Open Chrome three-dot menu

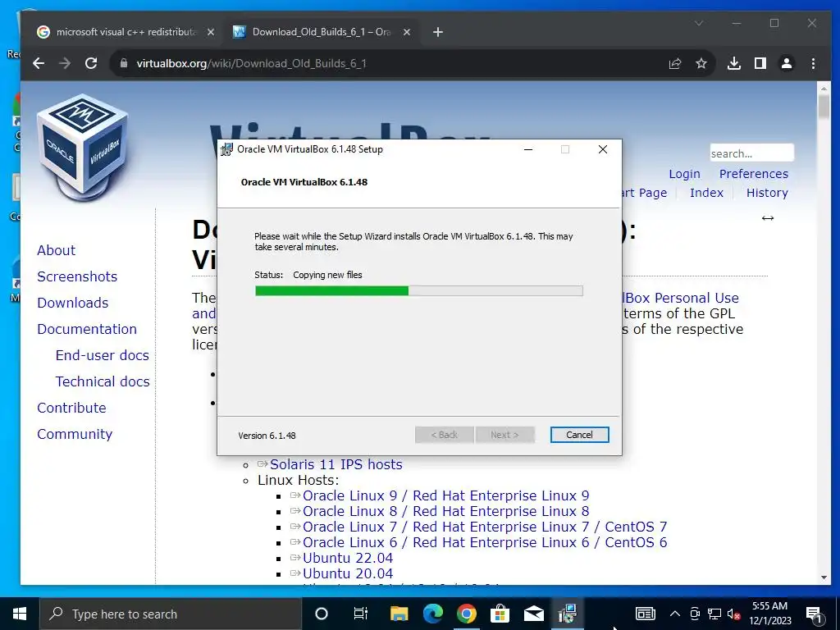tap(813, 63)
